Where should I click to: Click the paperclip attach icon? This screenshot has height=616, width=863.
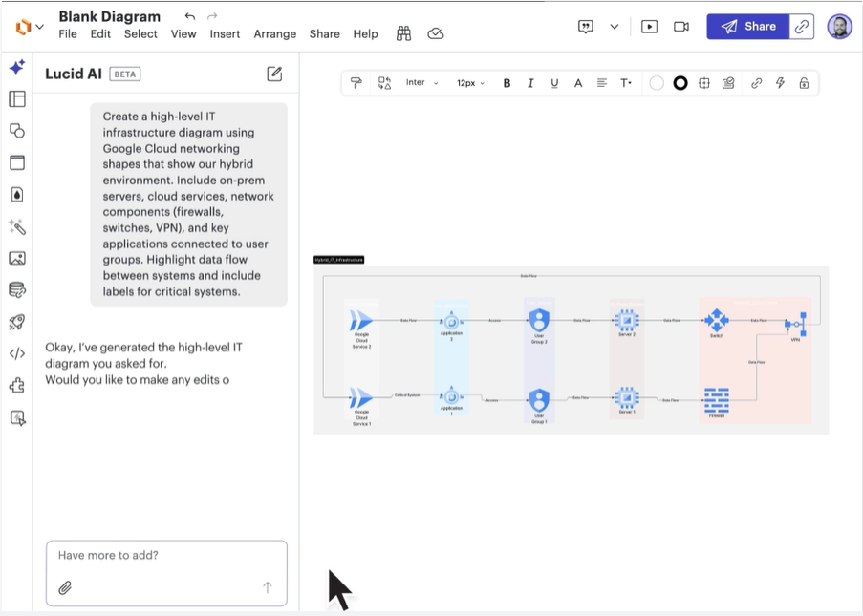(x=65, y=587)
